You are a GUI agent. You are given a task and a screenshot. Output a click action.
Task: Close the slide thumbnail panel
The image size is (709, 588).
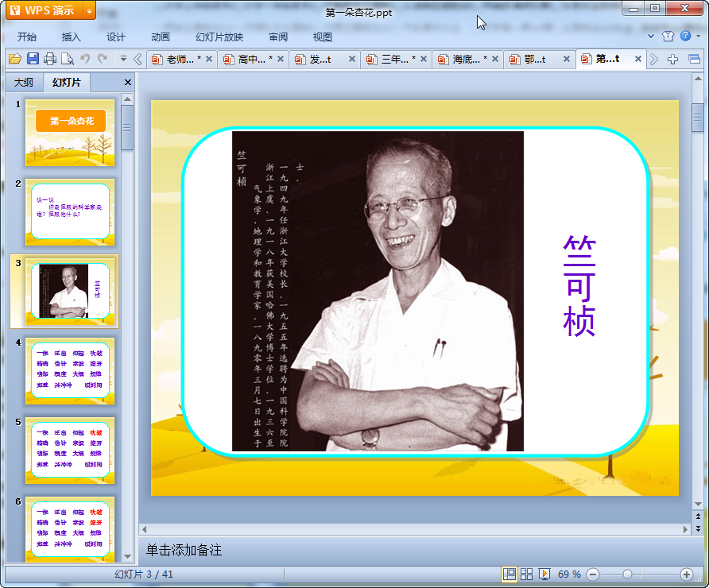(x=128, y=83)
